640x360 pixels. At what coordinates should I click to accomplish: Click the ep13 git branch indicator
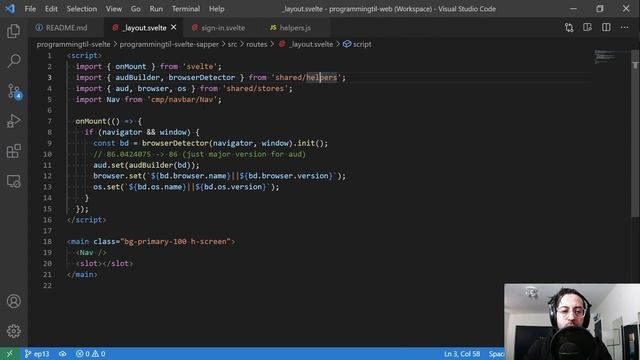(37, 353)
